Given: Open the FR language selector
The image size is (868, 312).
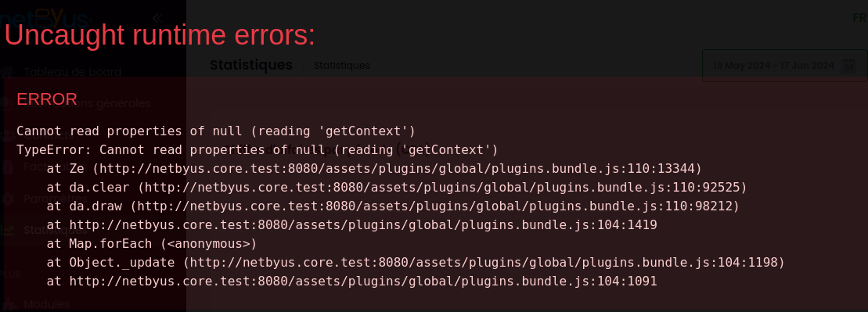Looking at the screenshot, I should click(x=859, y=18).
